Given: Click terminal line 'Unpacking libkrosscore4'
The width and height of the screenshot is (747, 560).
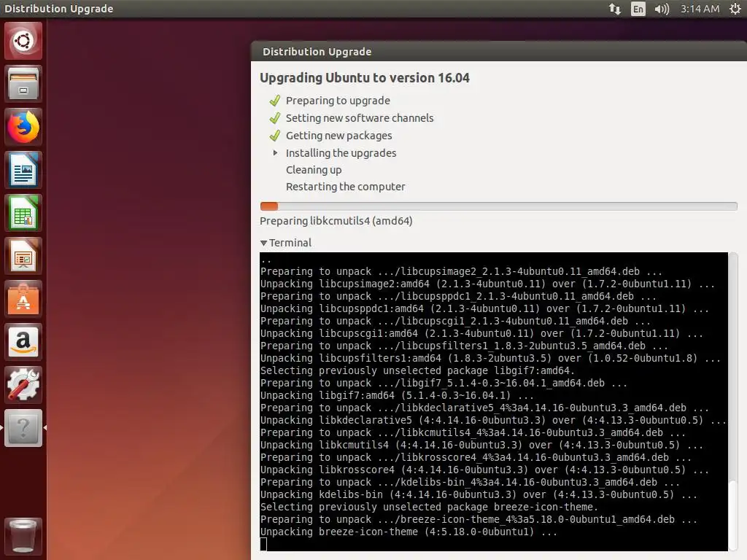Looking at the screenshot, I should (x=484, y=470).
